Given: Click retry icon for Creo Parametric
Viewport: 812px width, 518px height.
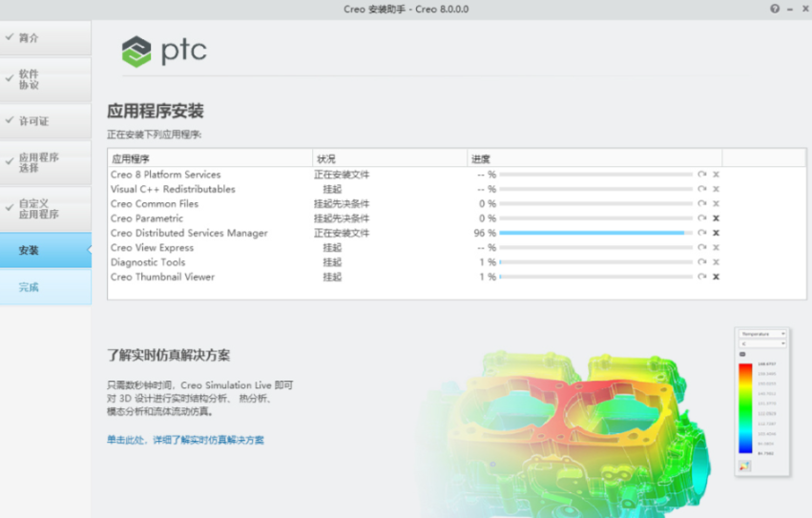Looking at the screenshot, I should click(x=701, y=218).
